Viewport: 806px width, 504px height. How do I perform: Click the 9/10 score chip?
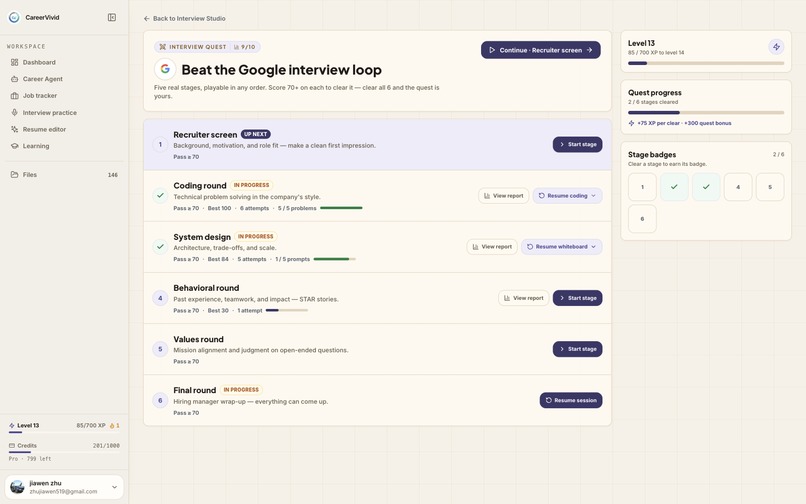click(245, 47)
